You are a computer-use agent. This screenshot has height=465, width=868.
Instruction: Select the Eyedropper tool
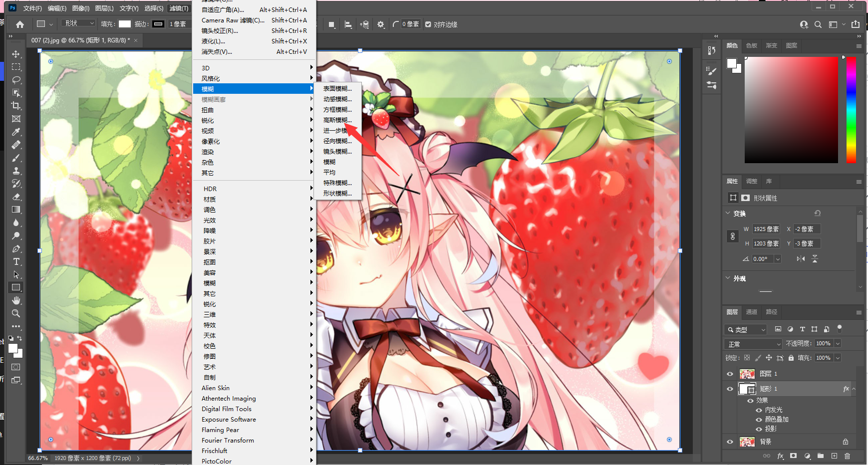click(x=16, y=132)
